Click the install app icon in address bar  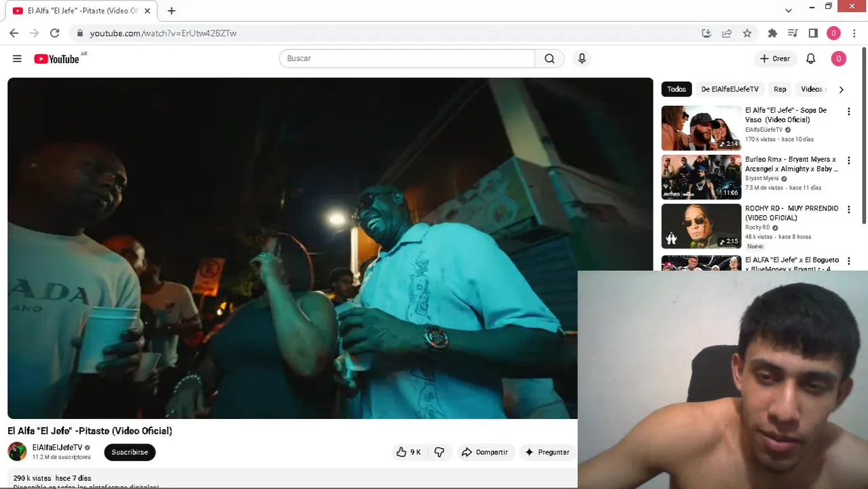click(x=706, y=33)
